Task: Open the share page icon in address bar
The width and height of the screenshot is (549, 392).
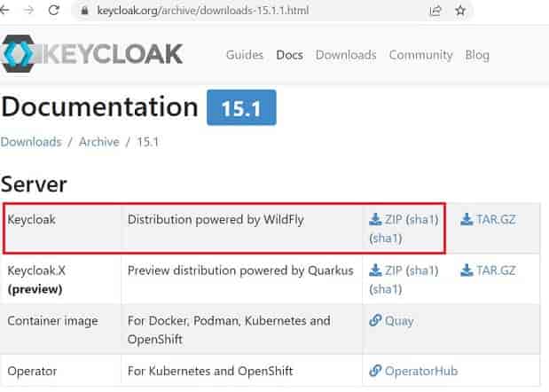Action: pyautogui.click(x=435, y=11)
